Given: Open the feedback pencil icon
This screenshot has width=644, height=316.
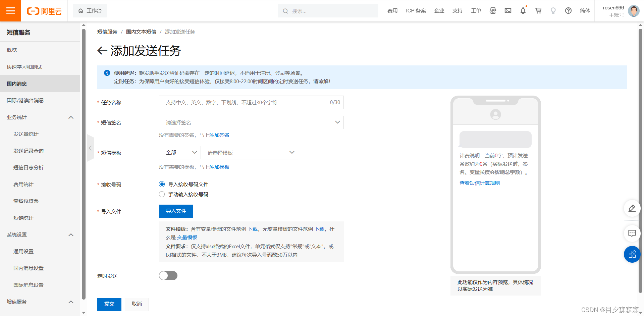Looking at the screenshot, I should point(632,208).
